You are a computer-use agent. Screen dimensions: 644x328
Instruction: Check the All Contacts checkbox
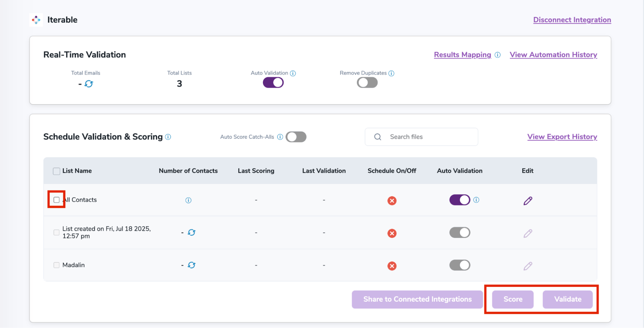[x=56, y=200]
